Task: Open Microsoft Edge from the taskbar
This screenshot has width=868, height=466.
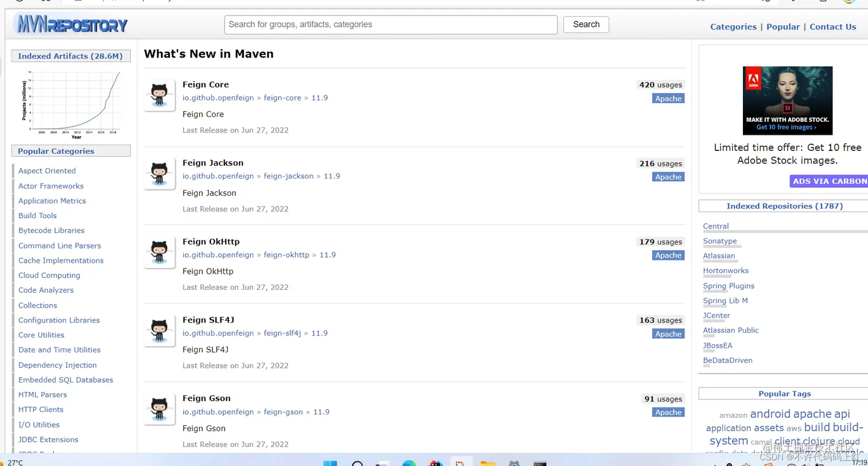Action: point(409,463)
